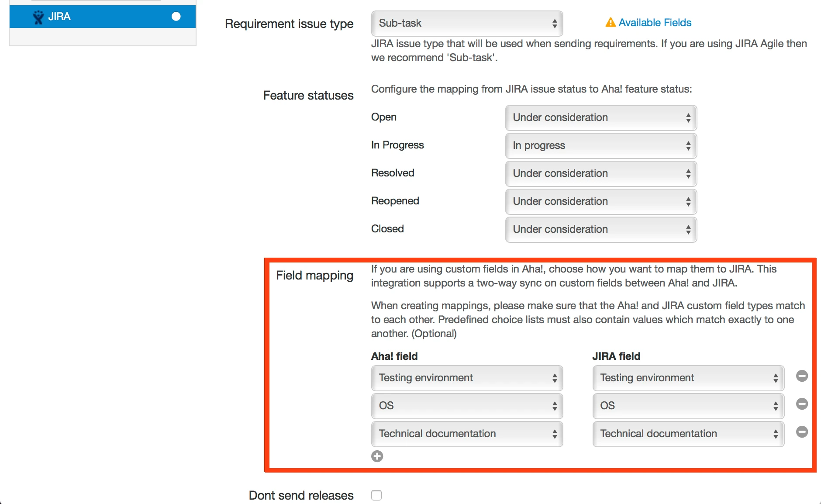This screenshot has width=821, height=504.
Task: Open the Available Fields link
Action: click(655, 23)
